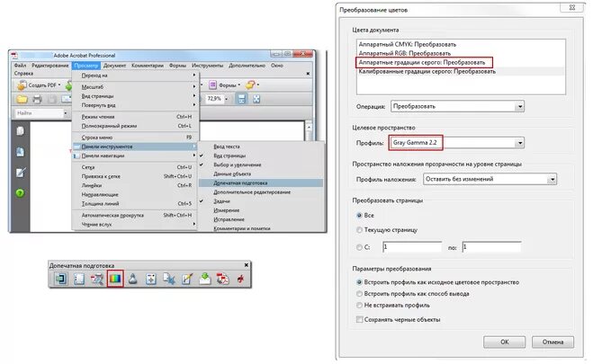The height and width of the screenshot is (364, 593).
Task: Close the Допечатная подготовка floating toolbar
Action: click(x=247, y=265)
